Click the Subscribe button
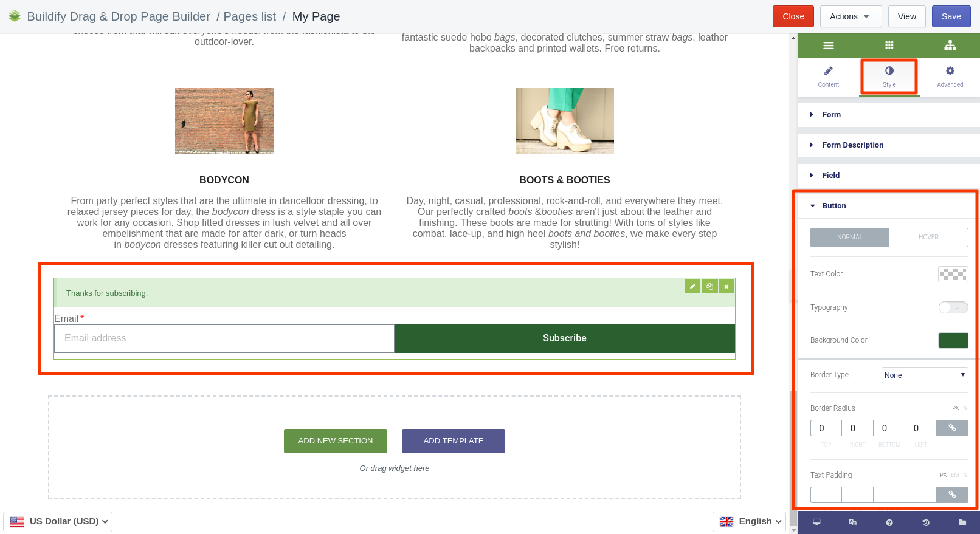 point(565,338)
